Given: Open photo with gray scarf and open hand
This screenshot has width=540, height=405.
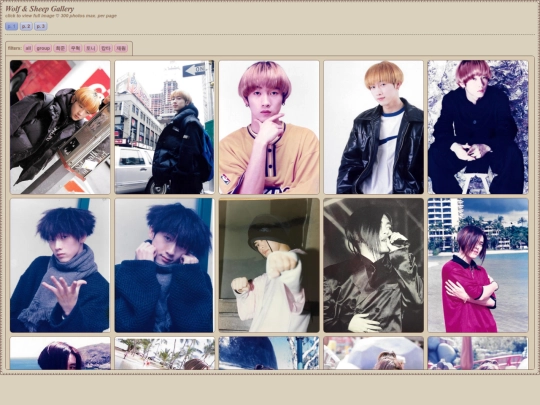Looking at the screenshot, I should click(60, 265).
